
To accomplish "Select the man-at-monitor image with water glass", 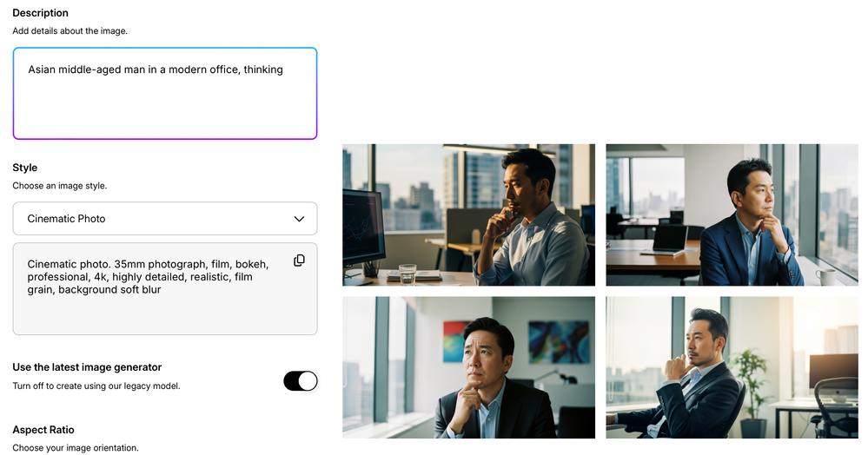I will (x=468, y=214).
